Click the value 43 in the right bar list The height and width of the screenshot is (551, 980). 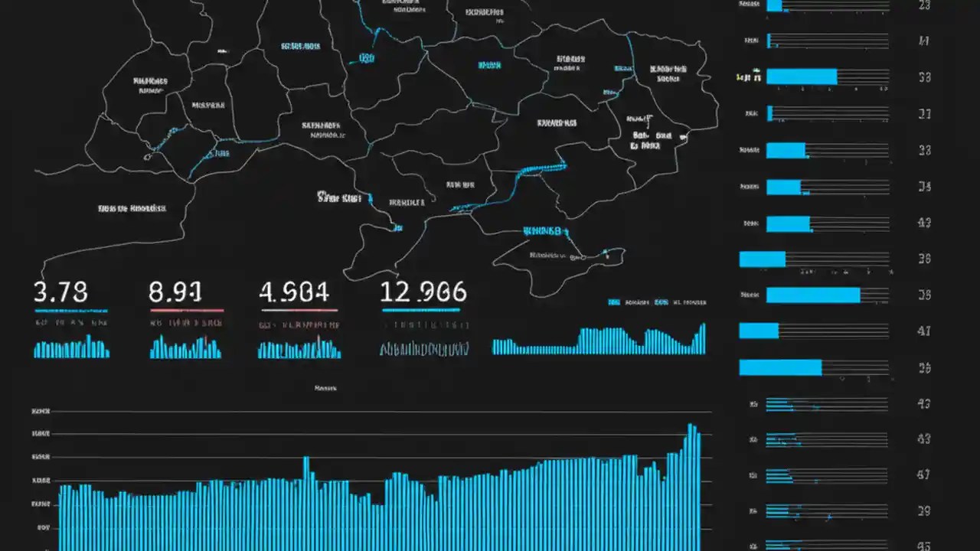click(923, 222)
